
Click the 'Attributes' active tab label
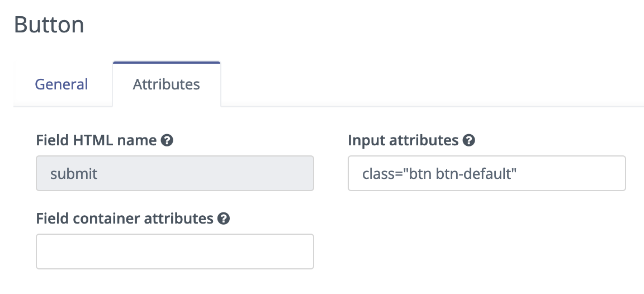point(167,84)
